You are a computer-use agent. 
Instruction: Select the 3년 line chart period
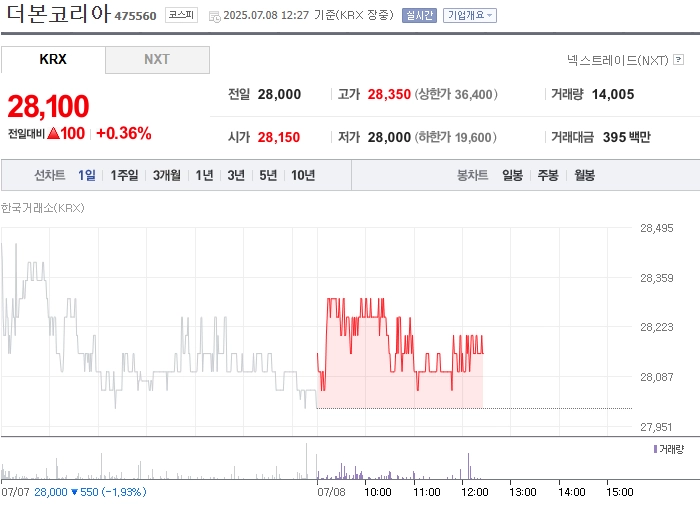pyautogui.click(x=236, y=175)
